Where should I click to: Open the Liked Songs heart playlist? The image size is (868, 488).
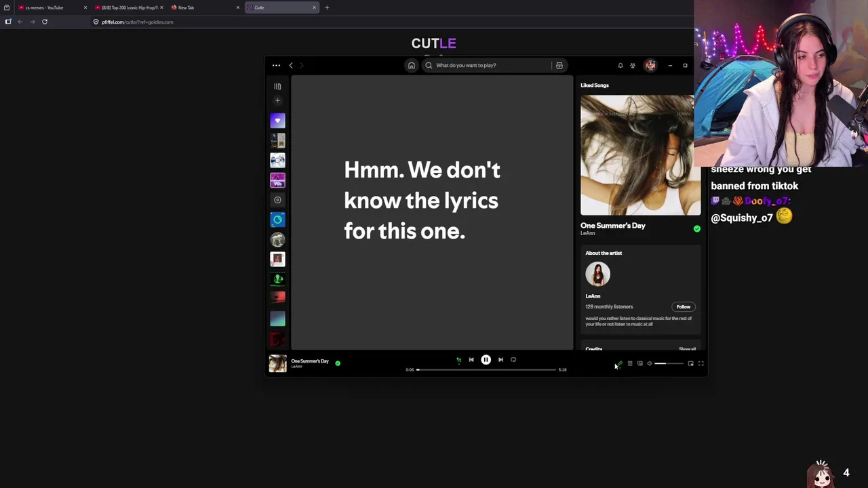click(277, 121)
